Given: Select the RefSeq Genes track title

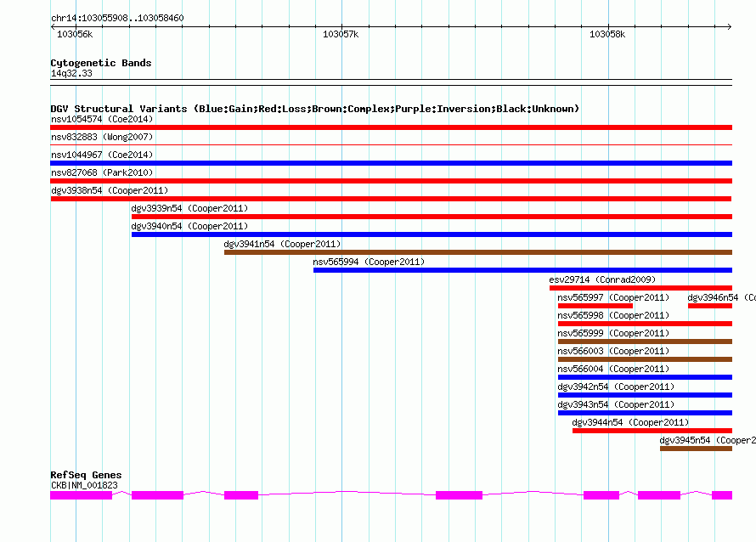Looking at the screenshot, I should 86,475.
